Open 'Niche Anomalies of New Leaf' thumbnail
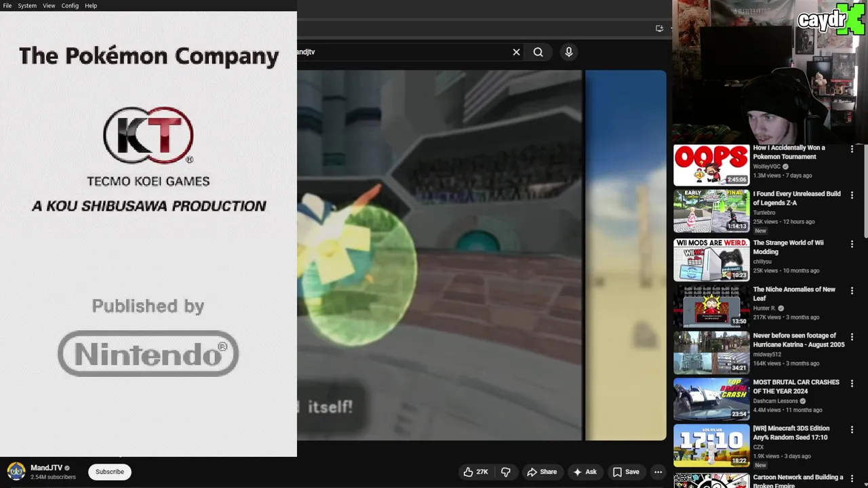868x488 pixels. pyautogui.click(x=711, y=306)
